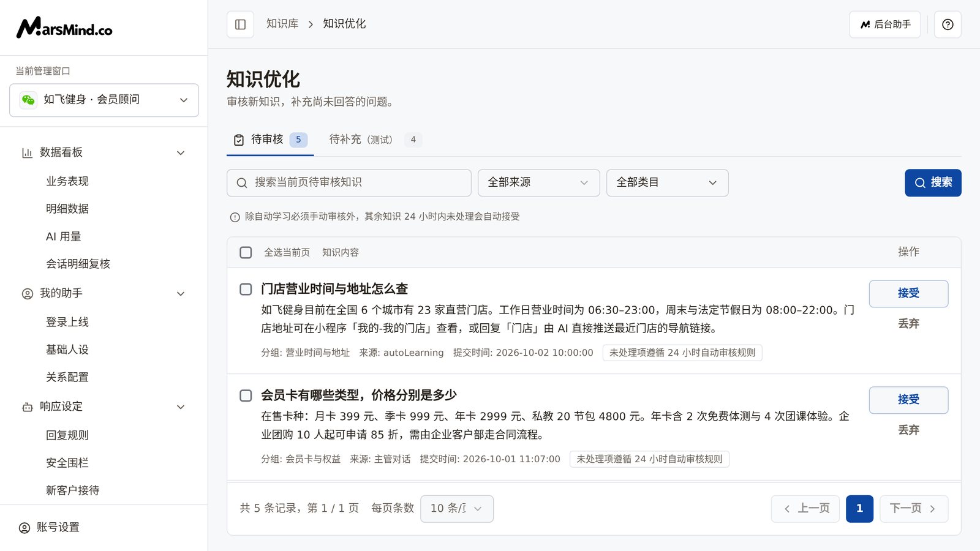Select the 待审核 tab
The image size is (980, 551).
click(270, 140)
